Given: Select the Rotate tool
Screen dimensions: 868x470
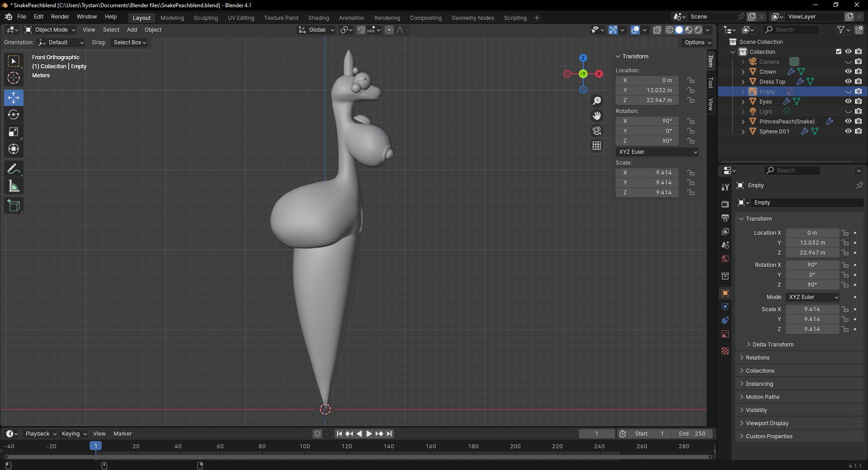Looking at the screenshot, I should (14, 115).
